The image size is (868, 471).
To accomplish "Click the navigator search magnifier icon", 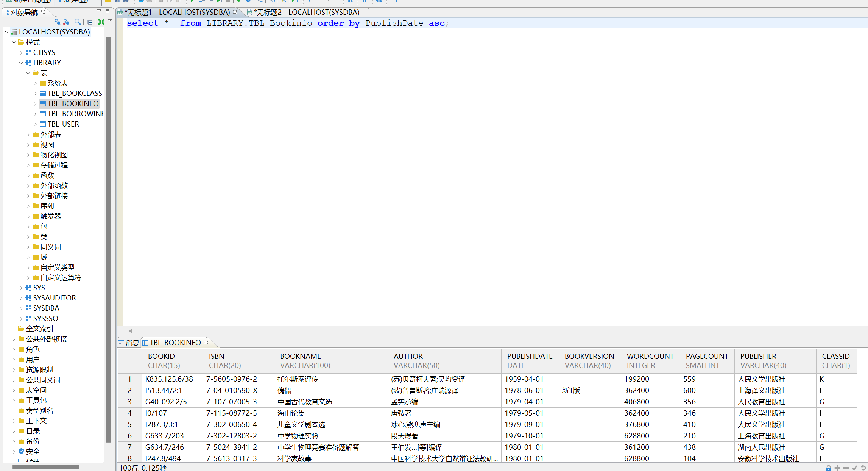I will click(x=78, y=22).
